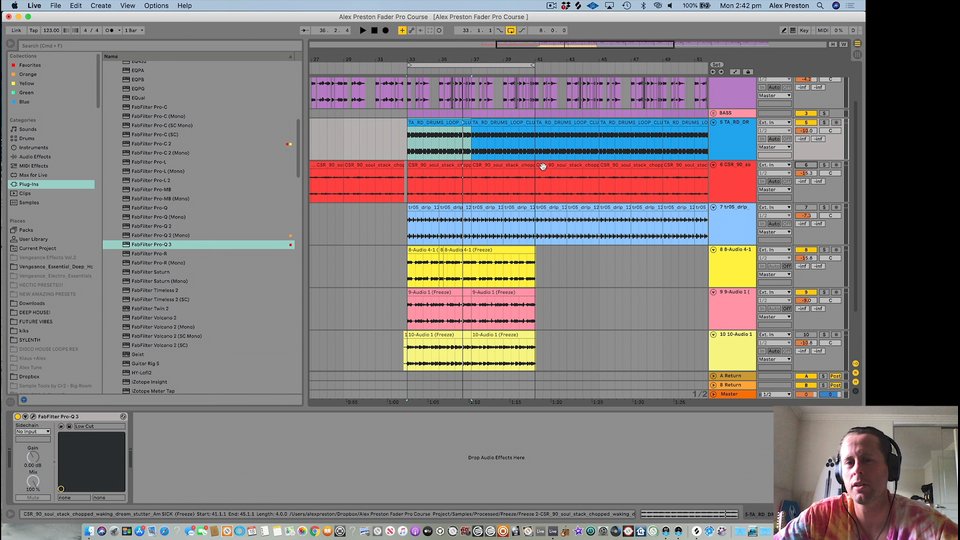Toggle the Automation Arm icon
The image size is (960, 540).
tap(411, 30)
